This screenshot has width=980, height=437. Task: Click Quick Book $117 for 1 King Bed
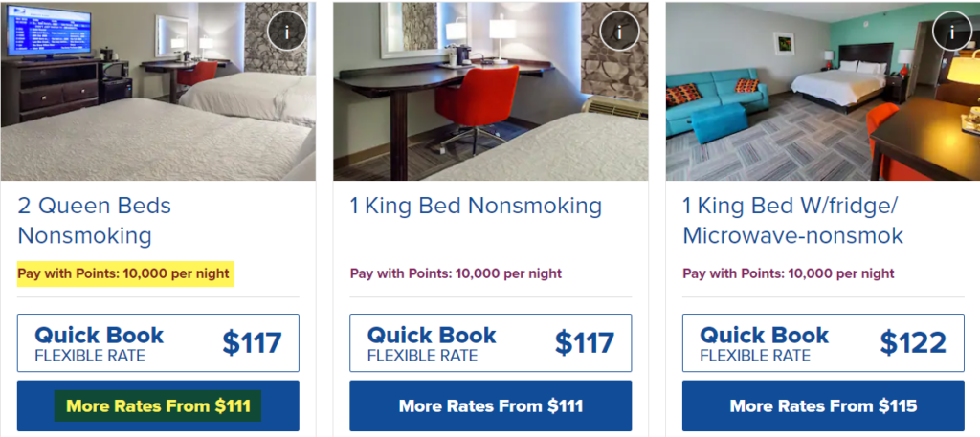point(491,342)
